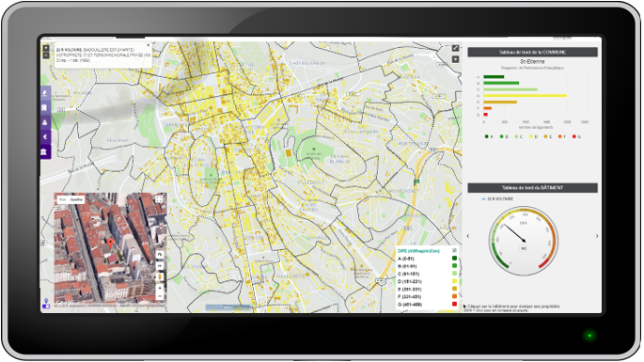Image resolution: width=644 pixels, height=362 pixels.
Task: Toggle series D in the chart legend
Action: [533, 137]
